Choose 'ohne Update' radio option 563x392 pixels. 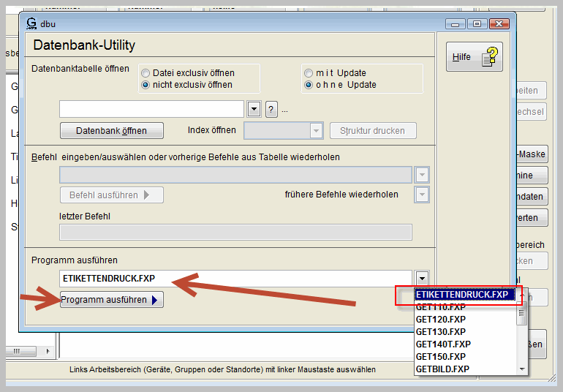click(309, 85)
